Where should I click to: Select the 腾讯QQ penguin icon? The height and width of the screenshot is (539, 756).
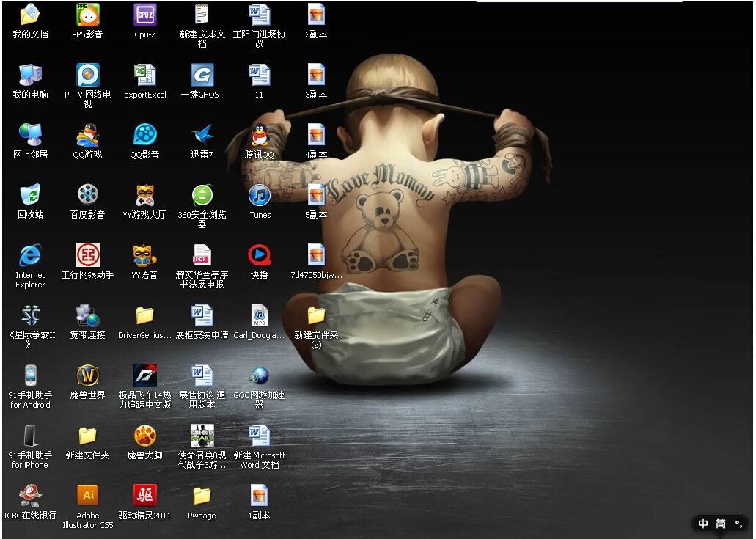(x=259, y=135)
